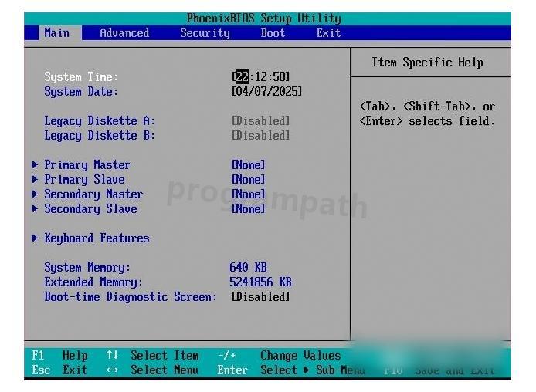536x392 pixels.
Task: Switch to the Security menu tab
Action: (205, 33)
